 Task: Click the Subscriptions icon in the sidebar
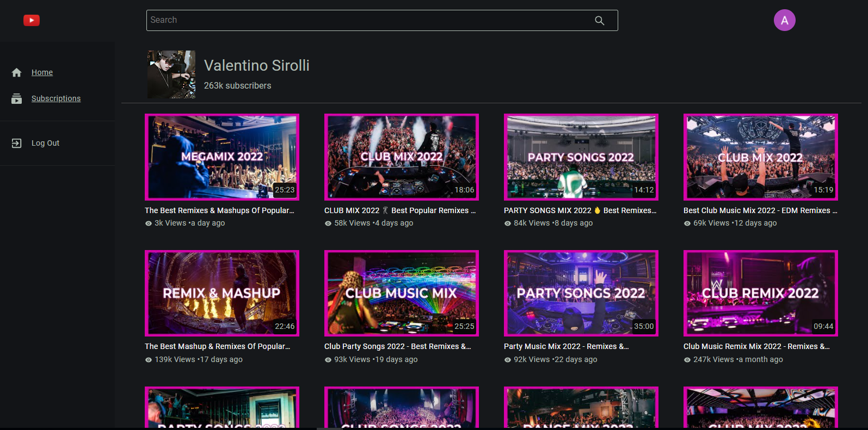16,98
